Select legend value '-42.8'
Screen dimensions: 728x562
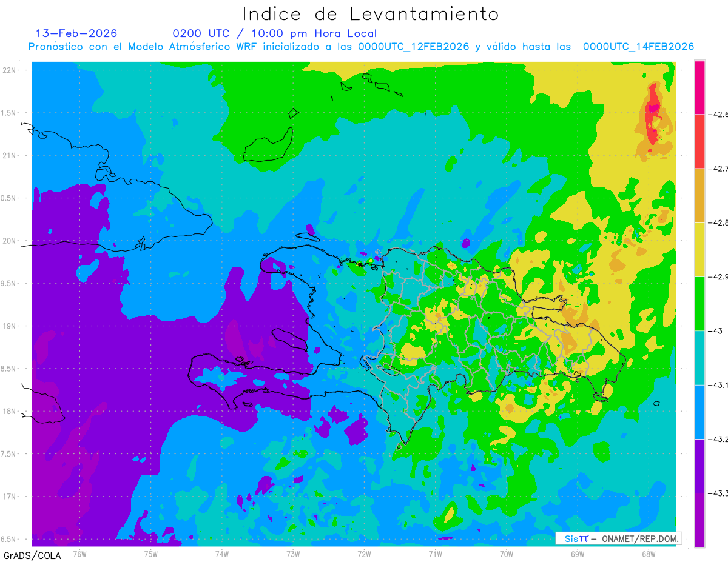[x=719, y=222]
